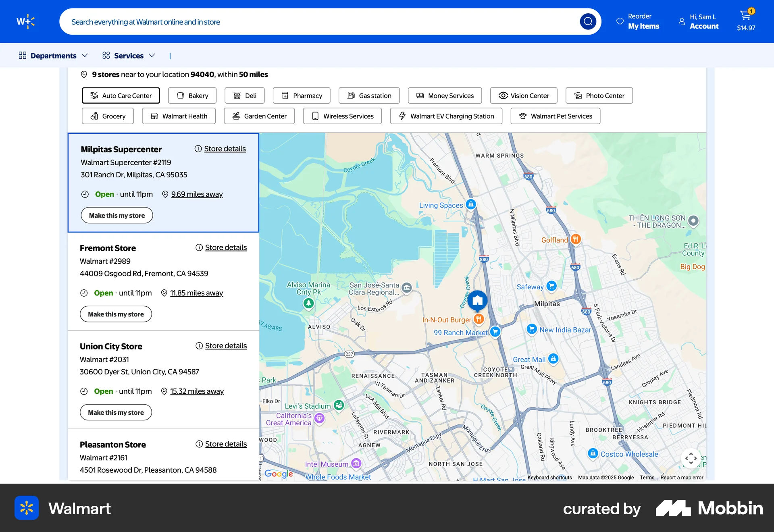Screen dimensions: 774x532
Task: Click the Walmart spark logo
Action: click(26, 21)
